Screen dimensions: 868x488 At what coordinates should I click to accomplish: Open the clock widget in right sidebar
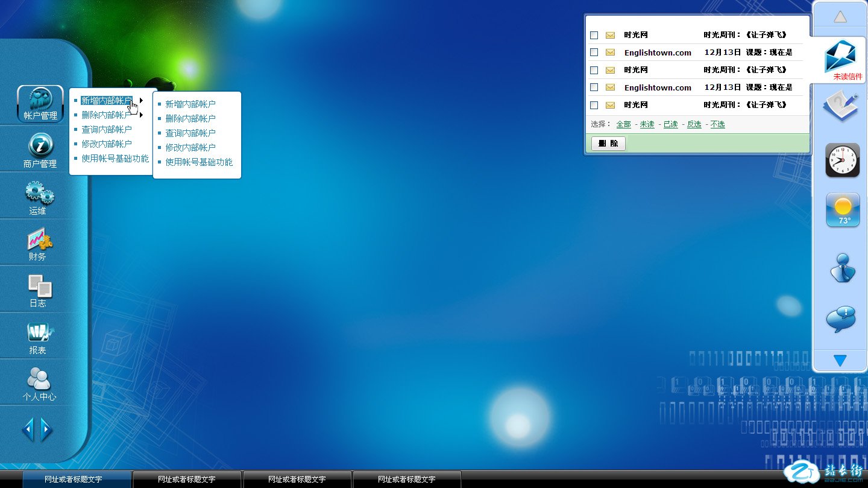click(842, 160)
